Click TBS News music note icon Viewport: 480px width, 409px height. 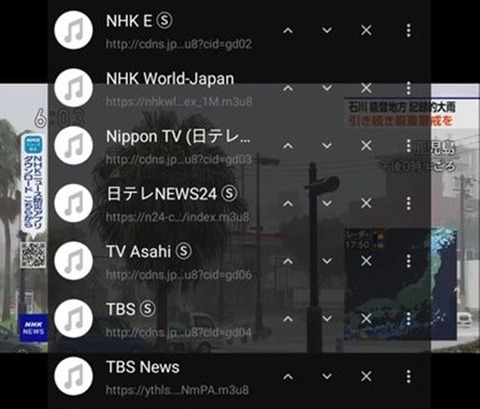coord(73,376)
